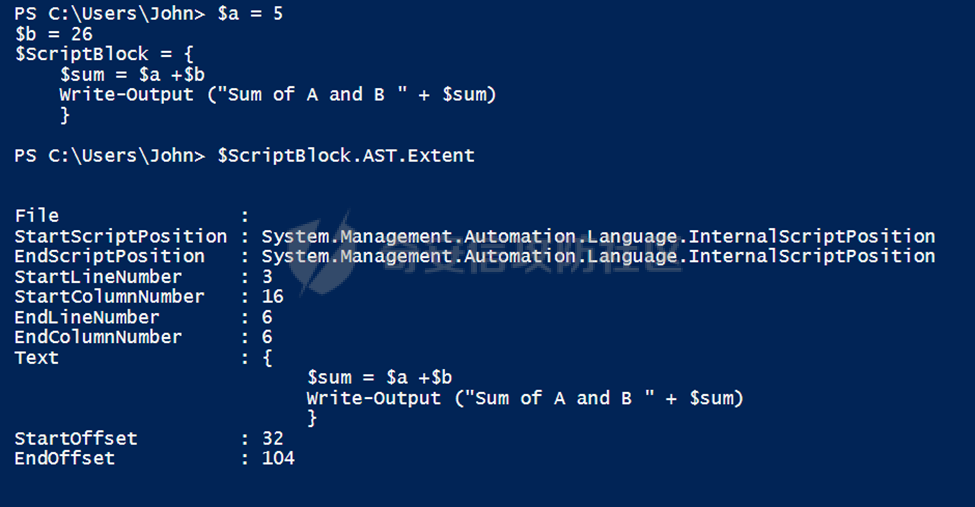Click the first PS C:\Users\John> prompt
The width and height of the screenshot is (975, 507).
pyautogui.click(x=109, y=14)
